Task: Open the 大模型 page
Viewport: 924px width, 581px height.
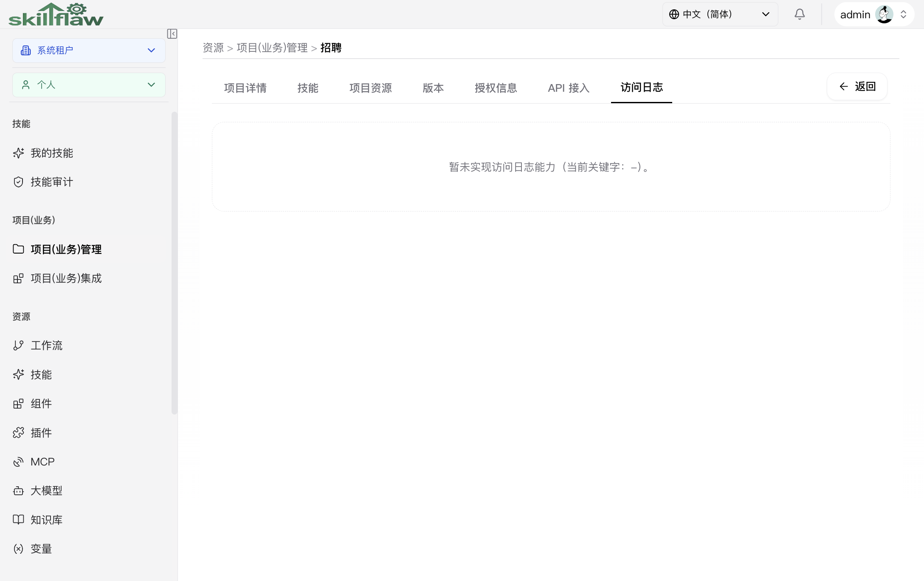Action: (x=89, y=491)
